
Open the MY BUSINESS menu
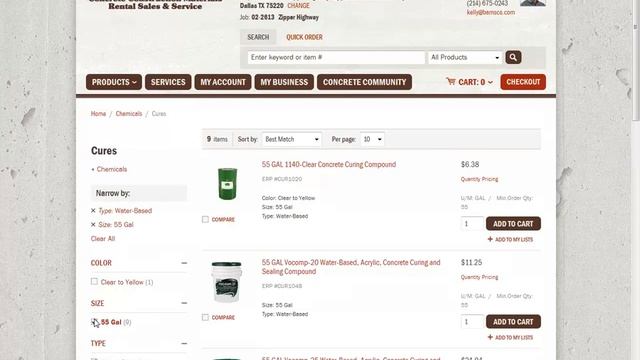(x=284, y=82)
